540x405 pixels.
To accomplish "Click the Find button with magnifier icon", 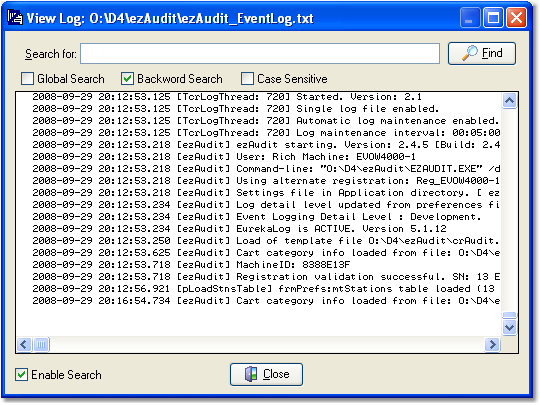I will click(x=481, y=53).
